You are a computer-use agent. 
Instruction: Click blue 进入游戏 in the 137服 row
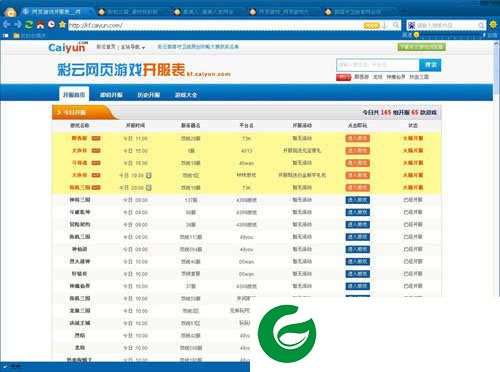click(358, 200)
